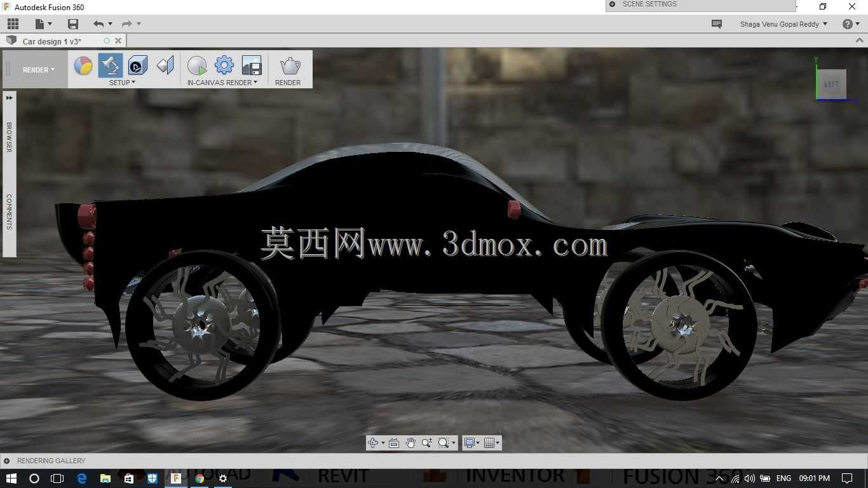868x488 pixels.
Task: Select the Zoom magnifier tool
Action: tap(426, 443)
